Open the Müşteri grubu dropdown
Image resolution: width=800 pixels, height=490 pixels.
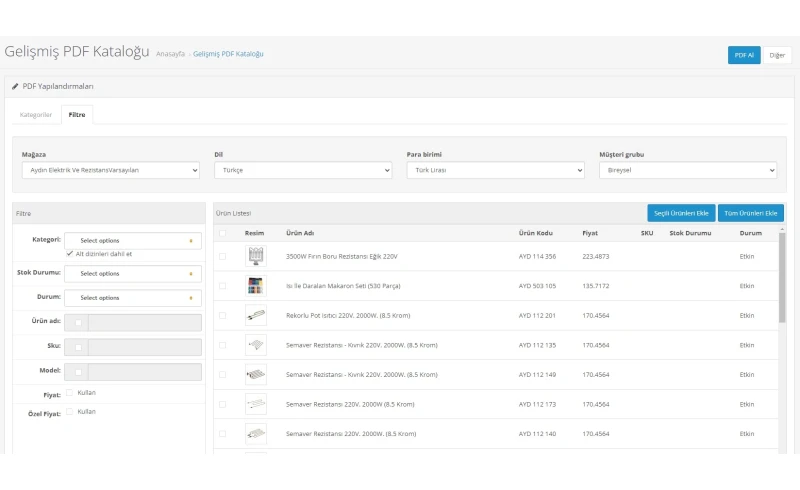687,171
